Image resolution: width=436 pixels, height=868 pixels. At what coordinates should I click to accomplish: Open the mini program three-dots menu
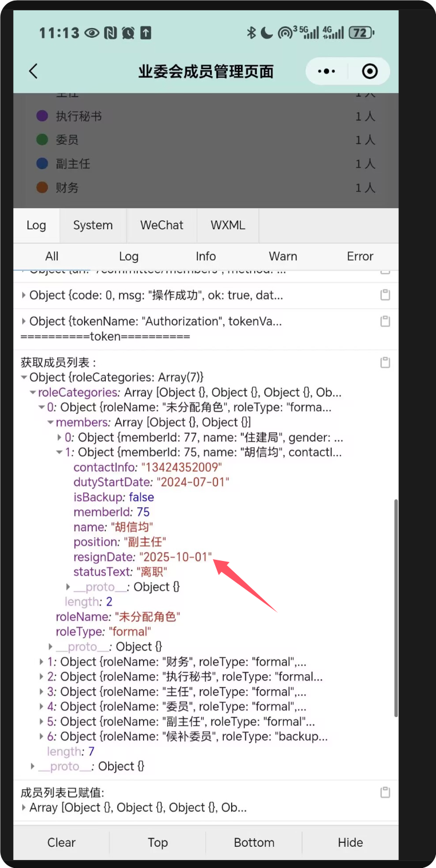point(326,71)
